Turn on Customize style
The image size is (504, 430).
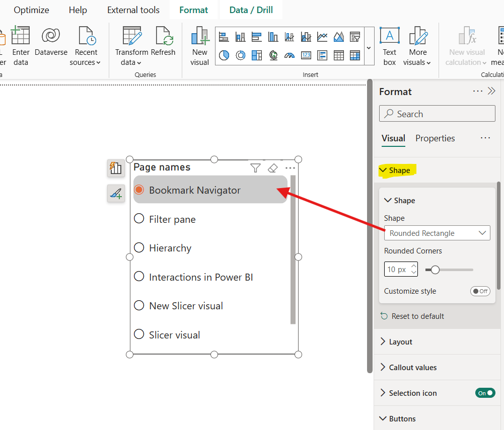(x=480, y=291)
